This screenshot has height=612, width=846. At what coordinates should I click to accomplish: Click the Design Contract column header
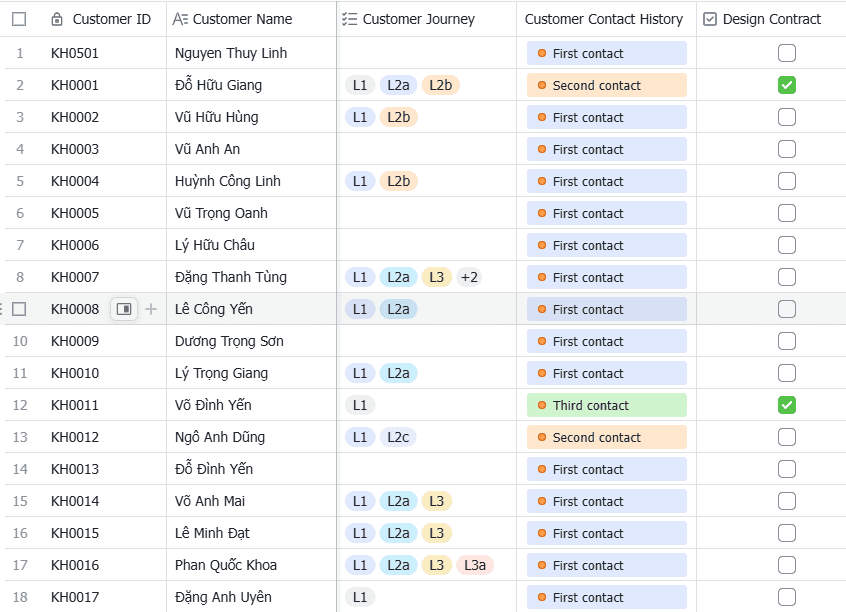[x=771, y=19]
